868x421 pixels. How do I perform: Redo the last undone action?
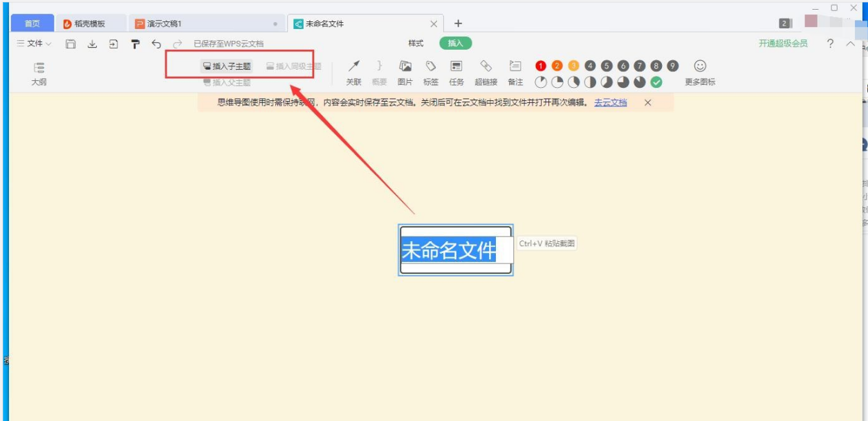[178, 44]
